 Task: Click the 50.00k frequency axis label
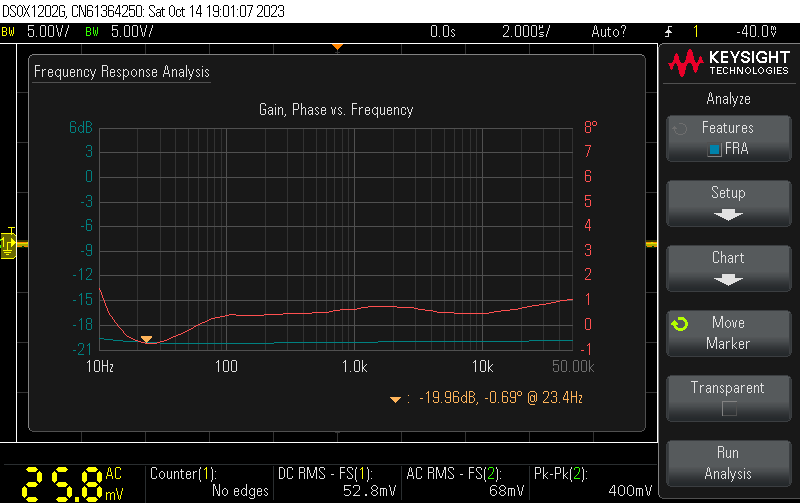[x=573, y=366]
